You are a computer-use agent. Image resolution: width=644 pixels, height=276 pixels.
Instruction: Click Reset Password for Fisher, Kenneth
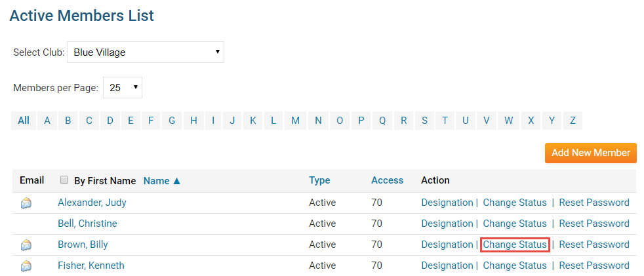coord(594,266)
